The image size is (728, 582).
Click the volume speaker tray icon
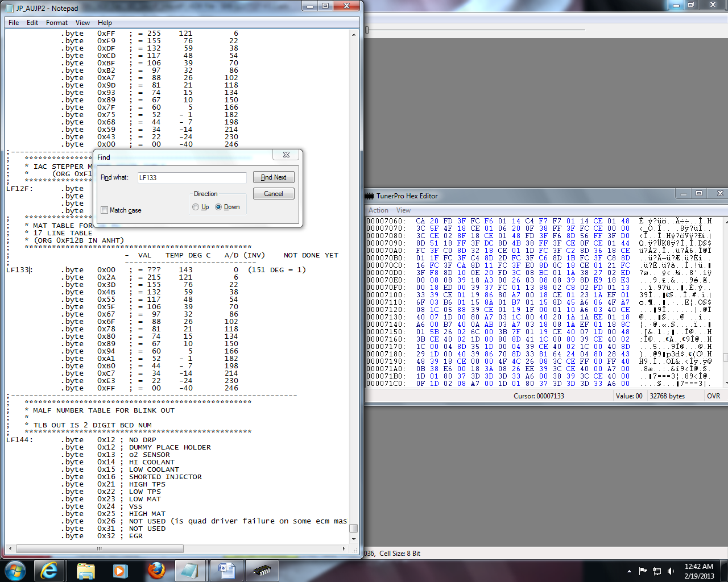click(x=671, y=571)
